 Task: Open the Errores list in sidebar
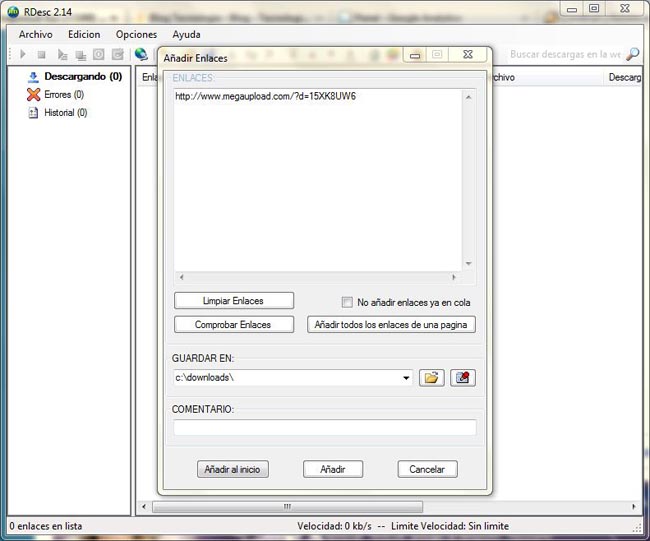point(63,94)
